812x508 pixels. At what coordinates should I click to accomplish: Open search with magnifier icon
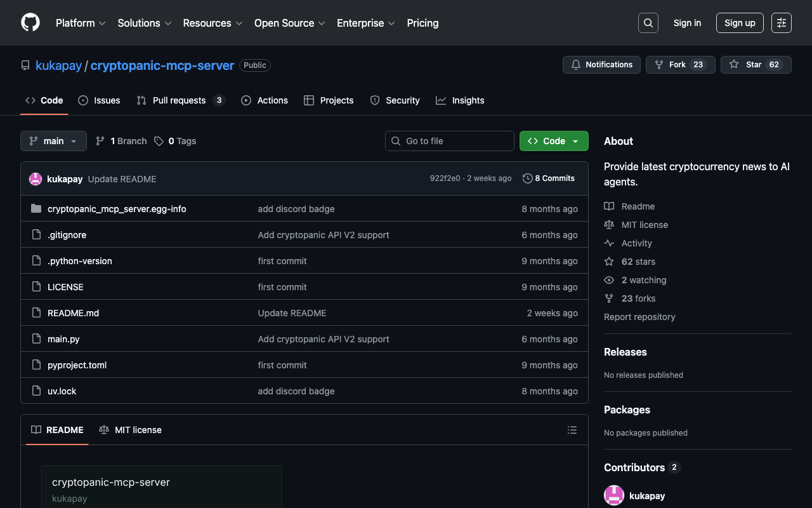pyautogui.click(x=648, y=23)
